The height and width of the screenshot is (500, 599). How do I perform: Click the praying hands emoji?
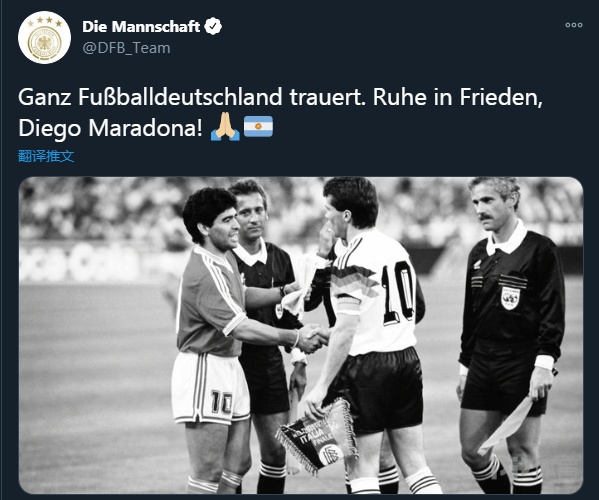(x=225, y=126)
